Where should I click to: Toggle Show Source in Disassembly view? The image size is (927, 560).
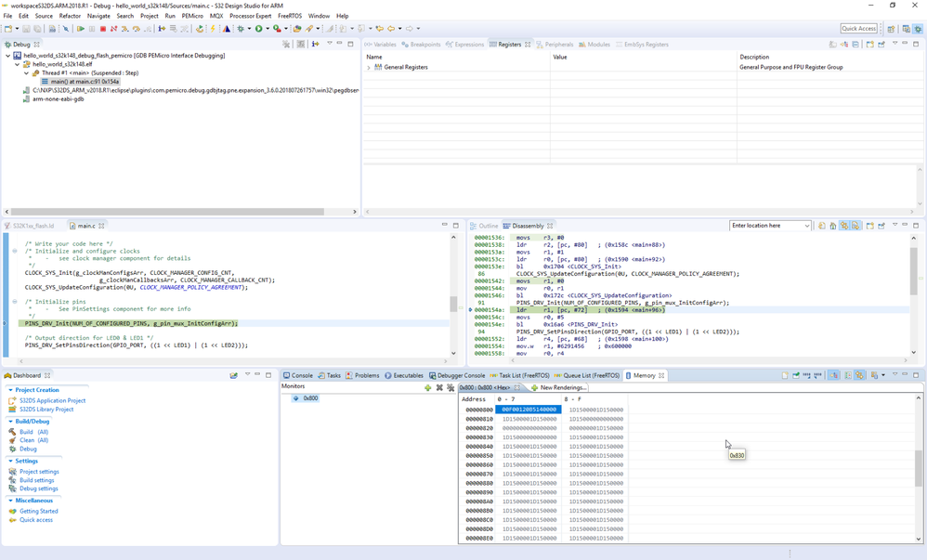[855, 226]
